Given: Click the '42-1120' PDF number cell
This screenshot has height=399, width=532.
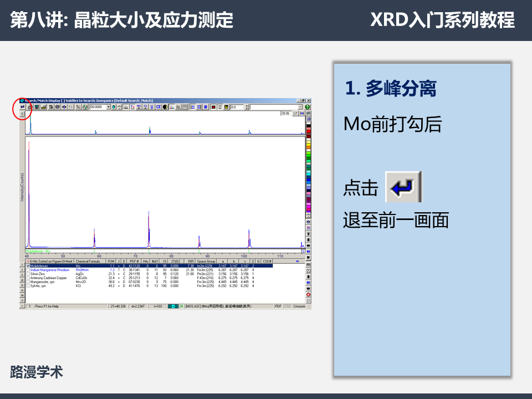Looking at the screenshot, I should (x=134, y=266).
